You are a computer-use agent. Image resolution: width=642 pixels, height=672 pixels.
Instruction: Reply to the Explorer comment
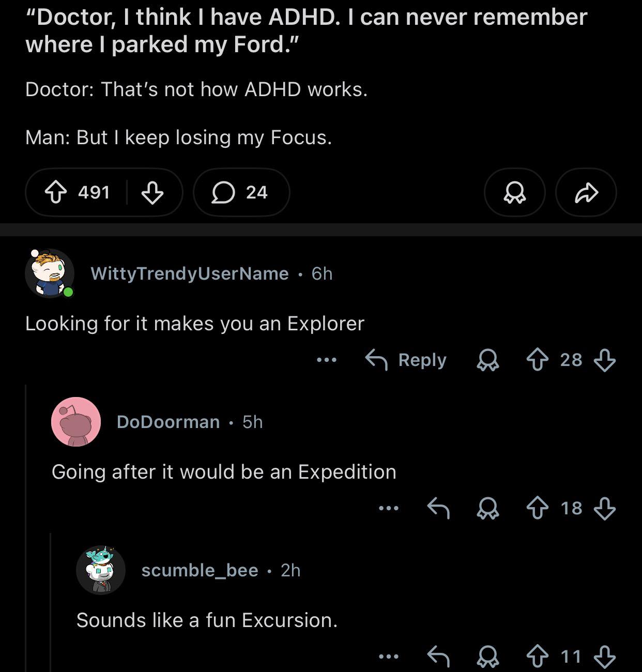click(x=406, y=360)
